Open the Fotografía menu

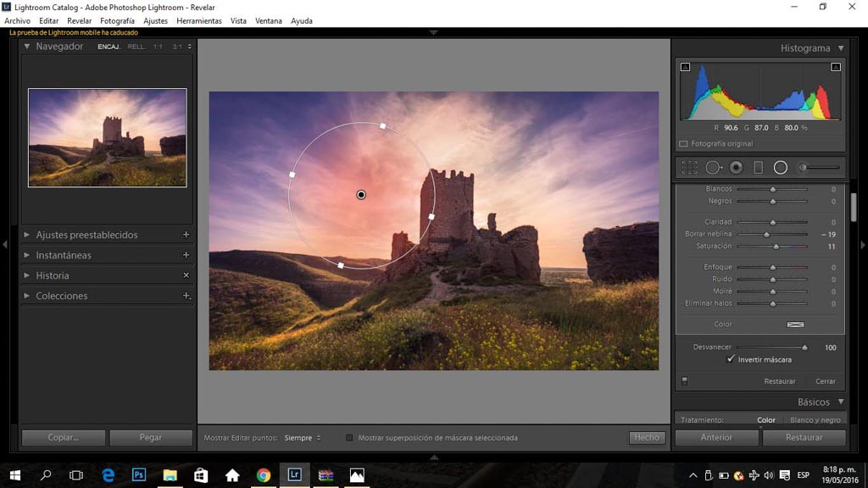click(117, 20)
